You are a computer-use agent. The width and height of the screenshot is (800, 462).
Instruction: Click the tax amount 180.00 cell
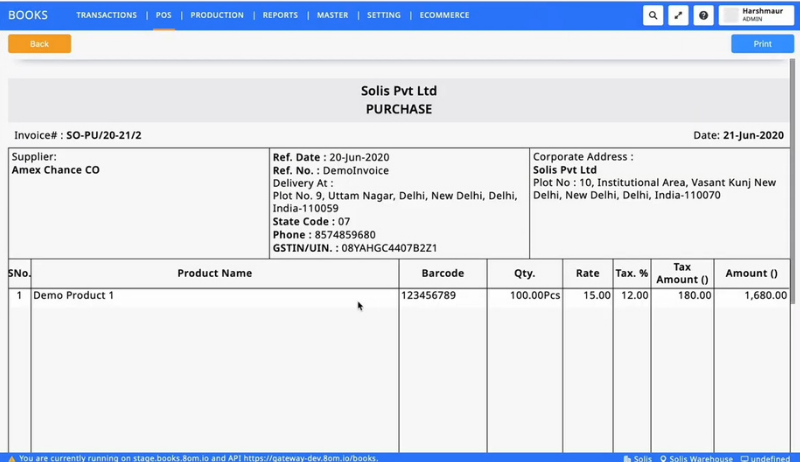click(x=682, y=295)
